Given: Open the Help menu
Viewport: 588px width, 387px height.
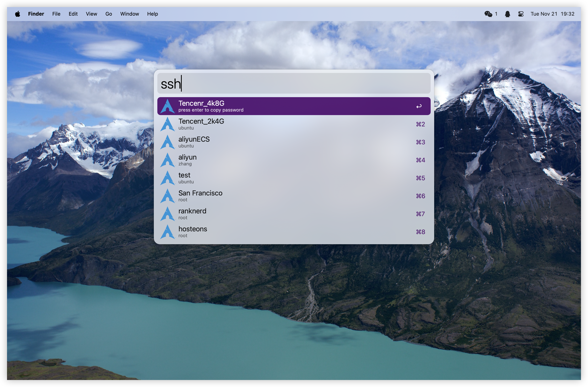Looking at the screenshot, I should pos(152,14).
